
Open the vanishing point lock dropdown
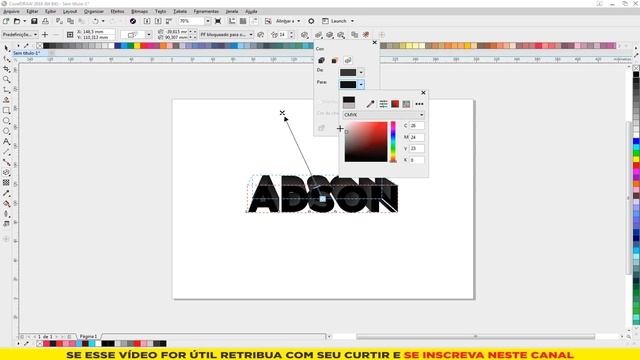click(x=226, y=35)
